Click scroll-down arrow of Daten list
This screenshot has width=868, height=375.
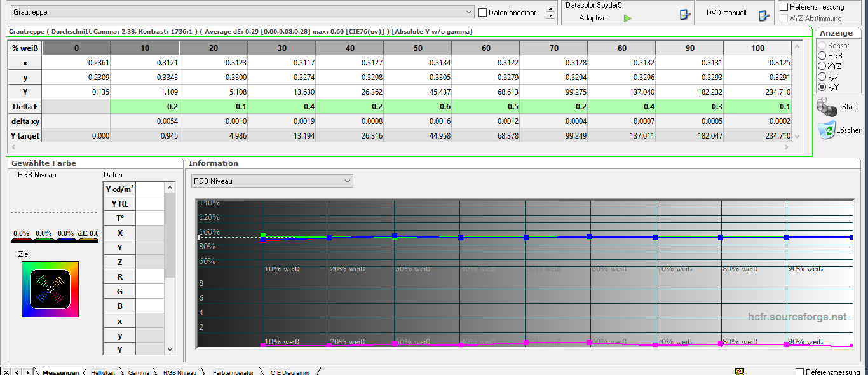coord(170,349)
